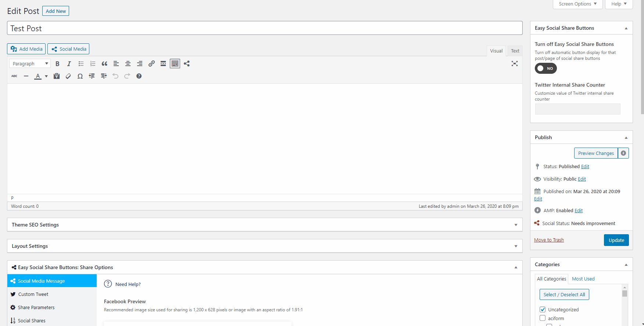Open the Most Used categories tab
644x326 pixels.
tap(583, 279)
